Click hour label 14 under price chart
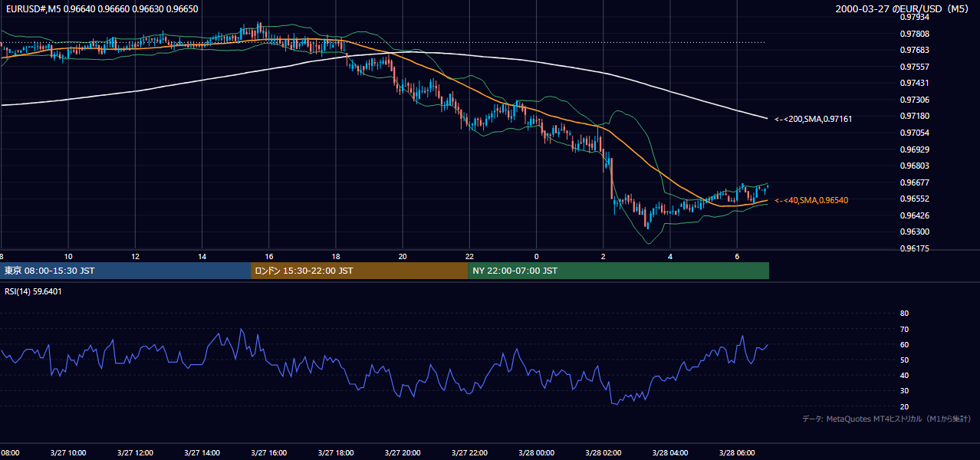980x460 pixels. [x=202, y=256]
